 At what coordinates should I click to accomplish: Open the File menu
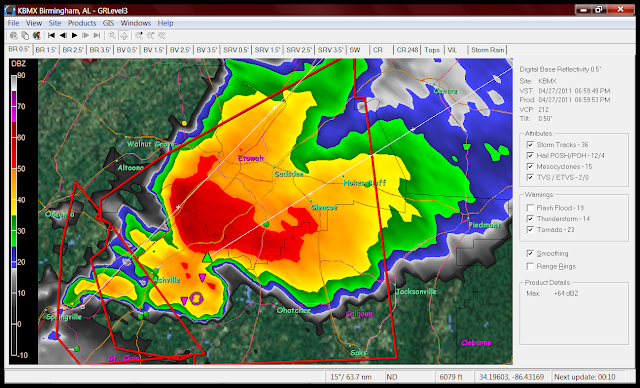point(13,23)
